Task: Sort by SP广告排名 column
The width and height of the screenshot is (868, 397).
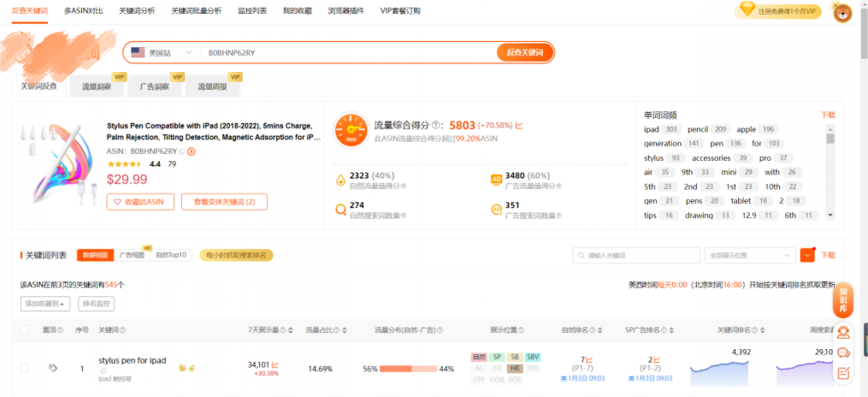Action: pyautogui.click(x=672, y=330)
